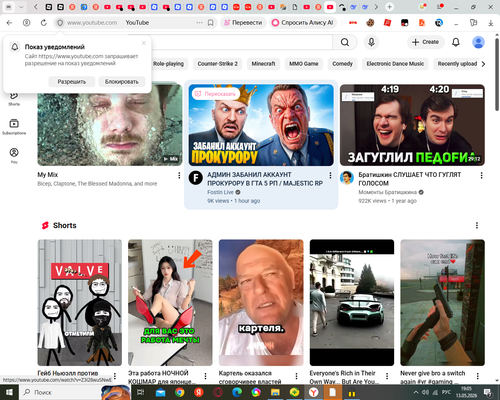Bookmark this page with the bookmark icon
This screenshot has width=500, height=400.
pyautogui.click(x=211, y=23)
